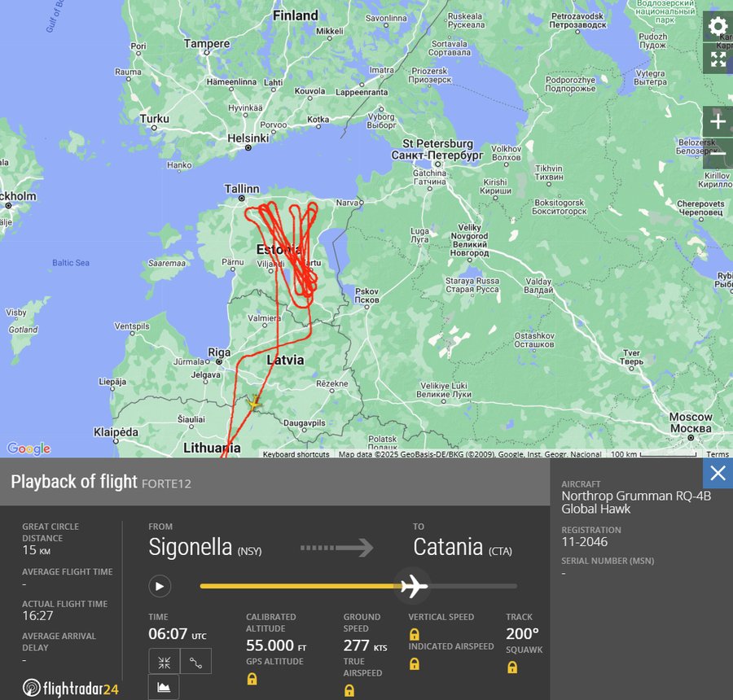Click the Klaipėda city label

(116, 431)
